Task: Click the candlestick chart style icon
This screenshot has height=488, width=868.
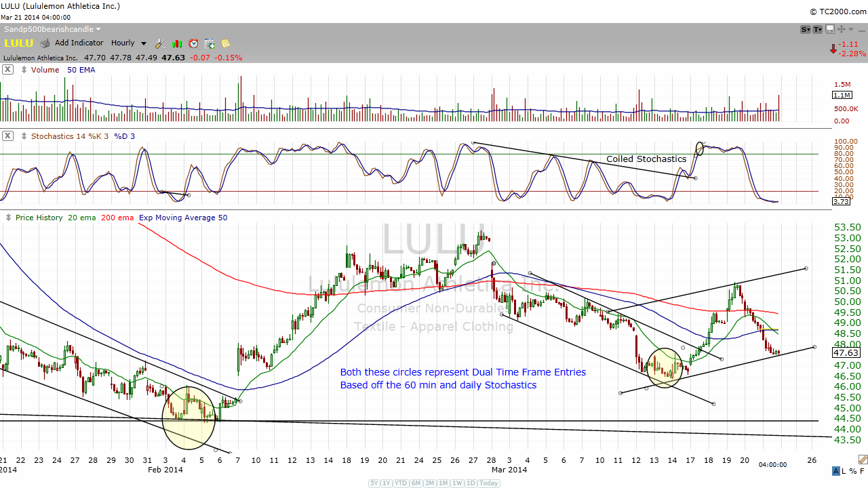Action: 177,43
